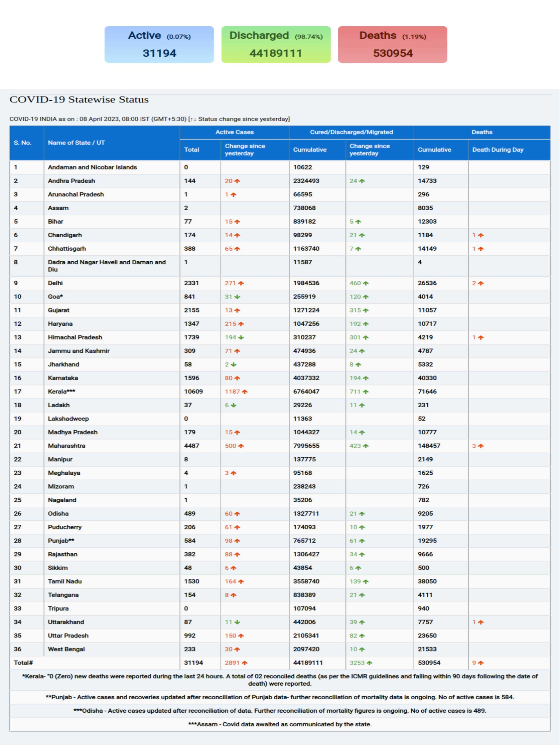This screenshot has width=560, height=745.
Task: Click green arrow next to 3253 total
Action: (369, 663)
